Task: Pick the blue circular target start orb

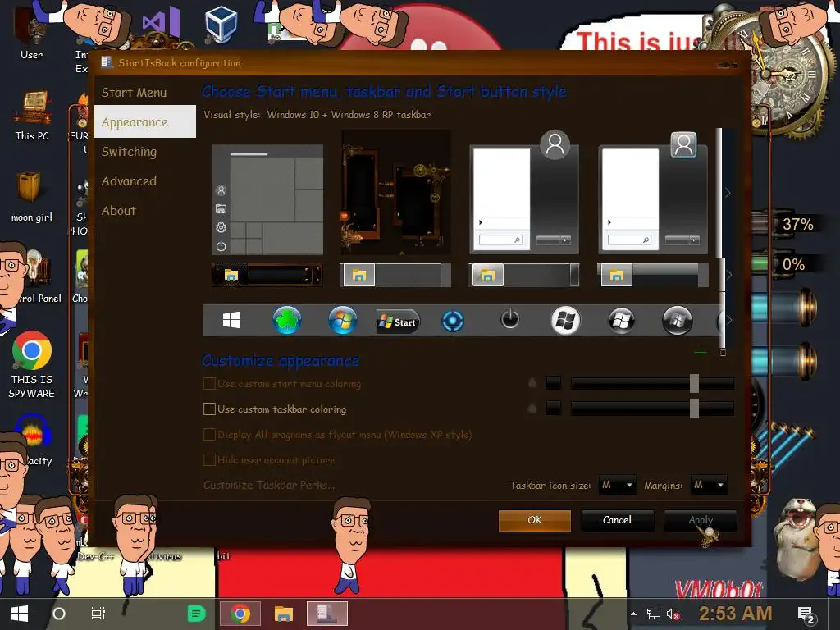Action: tap(453, 322)
